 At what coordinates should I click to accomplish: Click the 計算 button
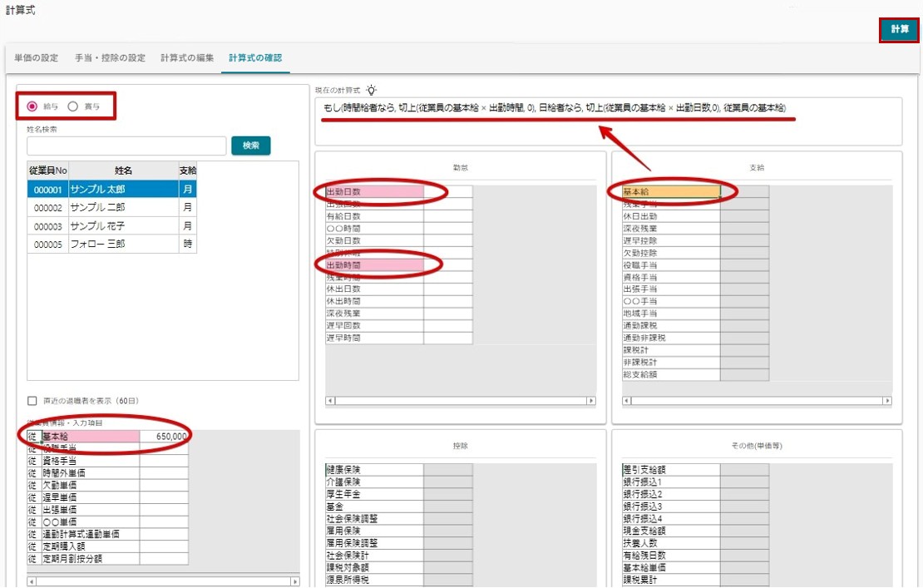coord(900,29)
